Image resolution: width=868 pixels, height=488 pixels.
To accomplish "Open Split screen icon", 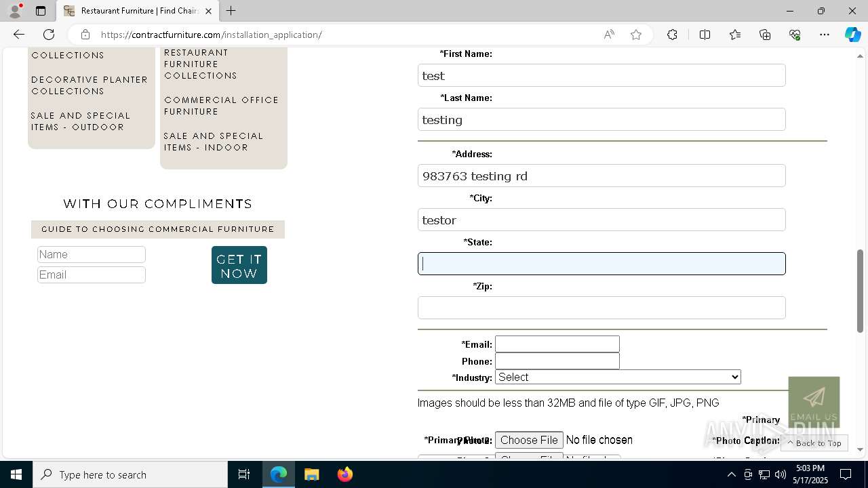I will coord(705,35).
